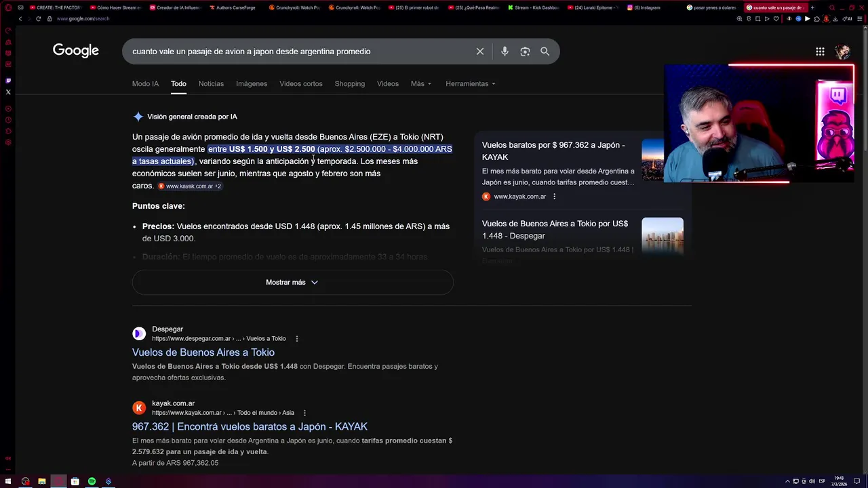Switch to the Imágenes tab
The image size is (868, 488).
(x=252, y=84)
